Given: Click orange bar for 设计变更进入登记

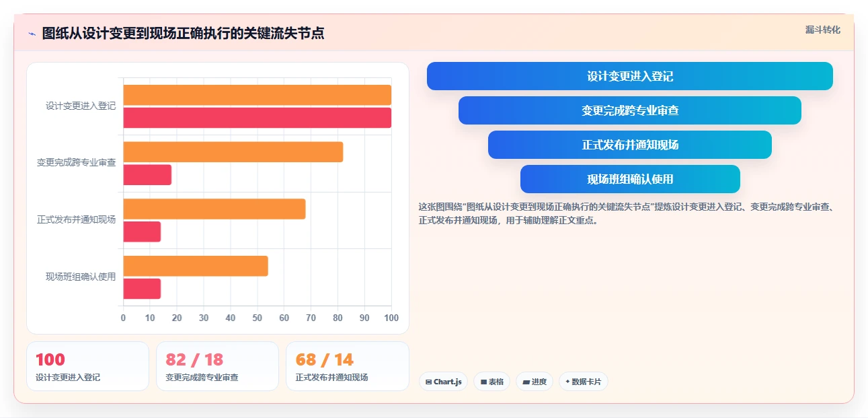Looking at the screenshot, I should [257, 95].
